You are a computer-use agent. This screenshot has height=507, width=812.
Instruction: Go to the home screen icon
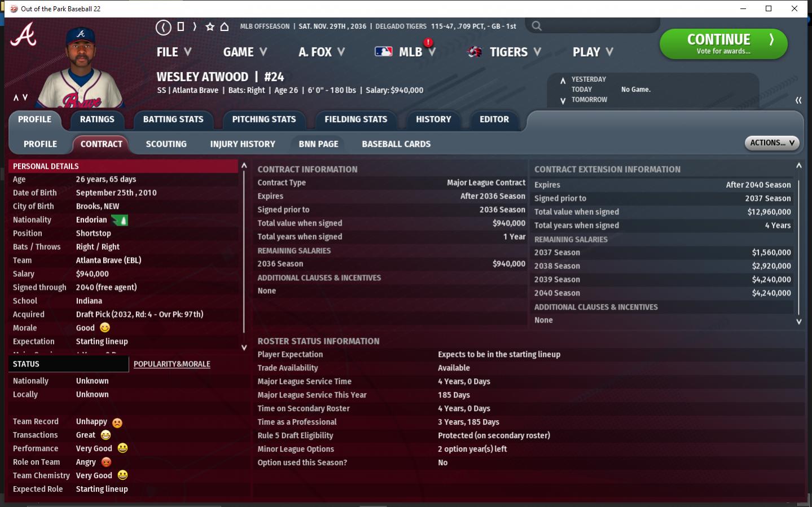coord(225,27)
